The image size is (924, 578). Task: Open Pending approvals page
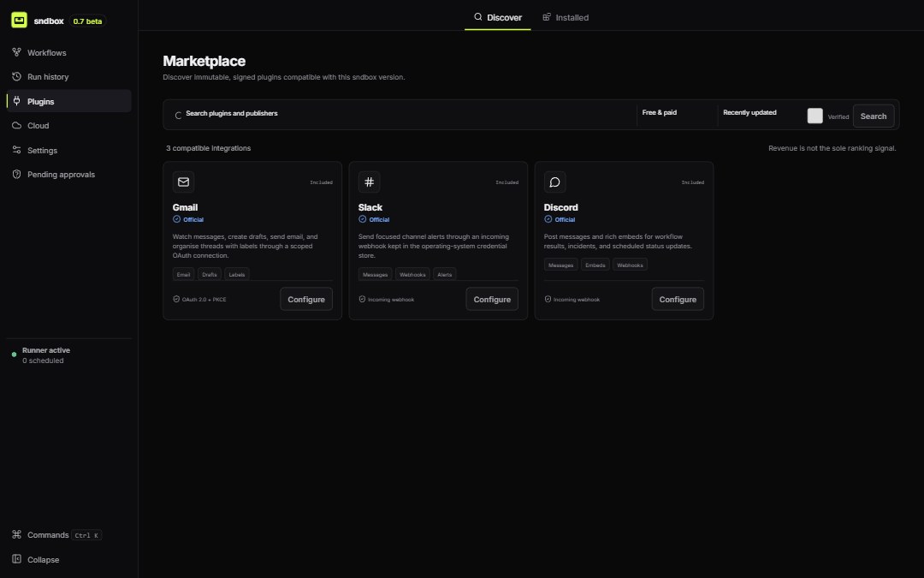pos(68,175)
